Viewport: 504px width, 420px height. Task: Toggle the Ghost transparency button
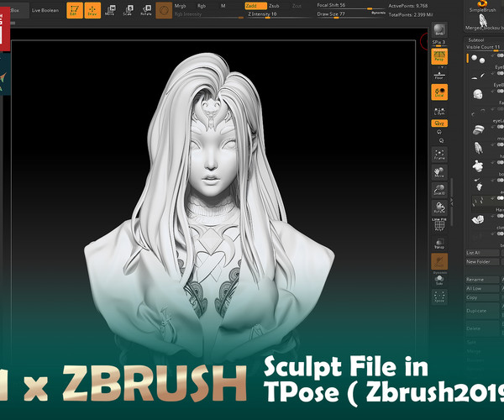[x=439, y=261]
